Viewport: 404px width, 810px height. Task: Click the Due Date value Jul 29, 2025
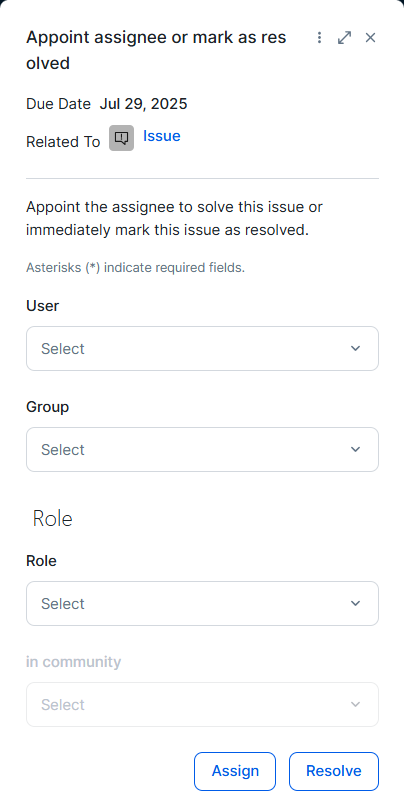point(144,104)
